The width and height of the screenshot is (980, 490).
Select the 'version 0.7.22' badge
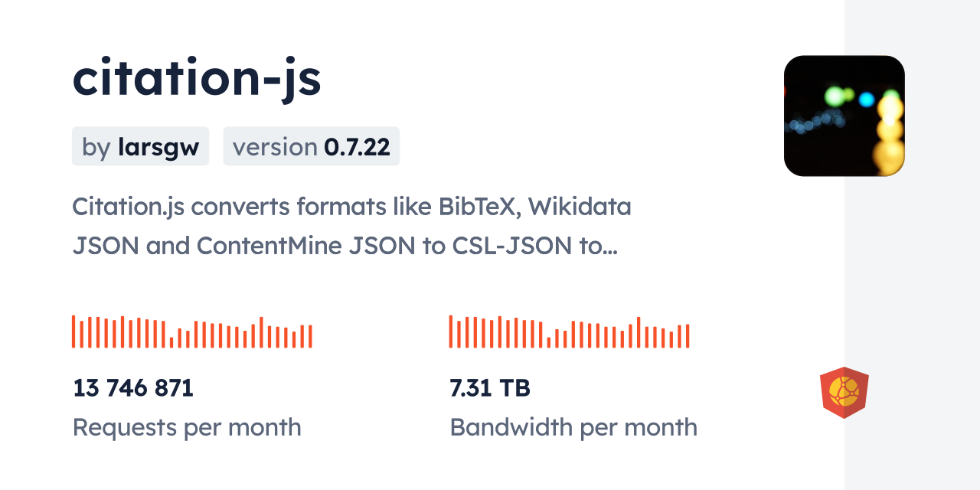[x=311, y=146]
